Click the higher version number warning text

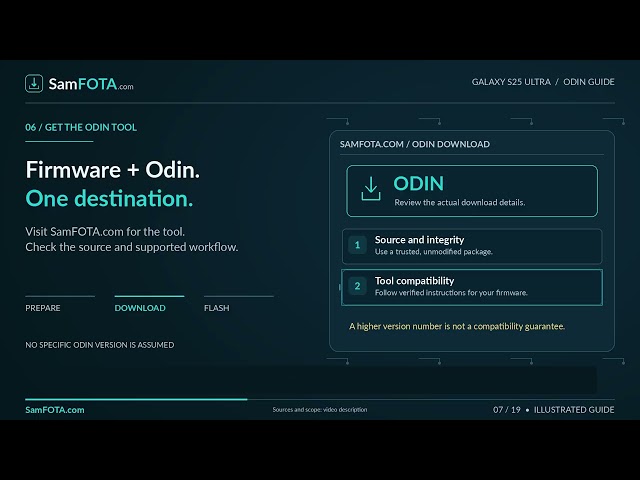coord(457,326)
